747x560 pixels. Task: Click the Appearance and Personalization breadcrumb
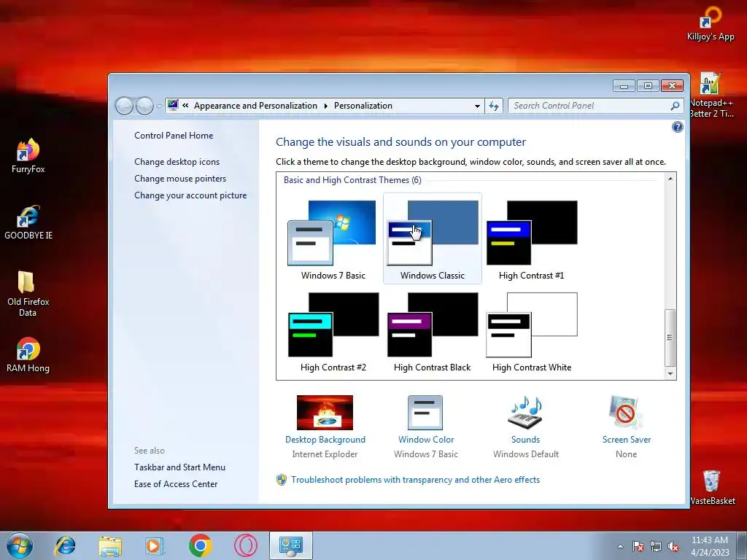tap(255, 106)
